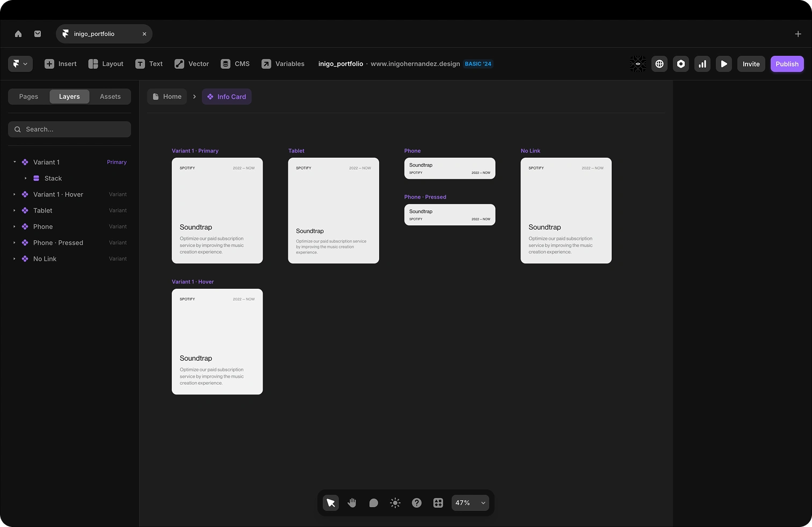Click the Publish button

787,63
